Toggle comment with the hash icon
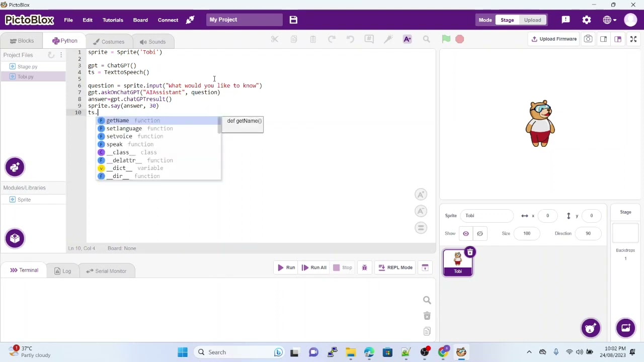644x362 pixels. [369, 39]
